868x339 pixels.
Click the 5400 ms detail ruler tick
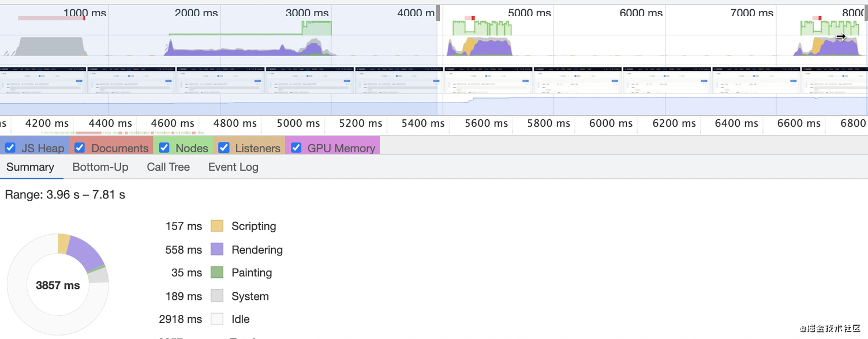423,123
